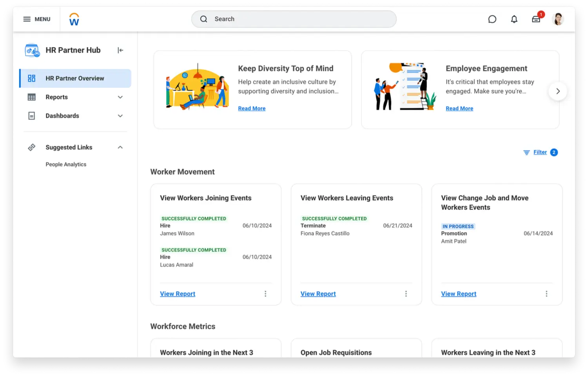Collapse the Suggested Links section
The width and height of the screenshot is (588, 377).
(120, 147)
